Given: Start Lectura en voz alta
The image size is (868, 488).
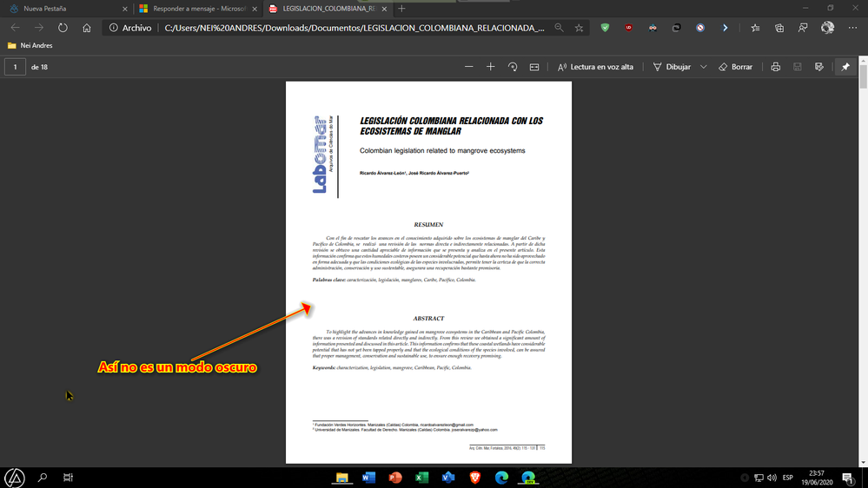Looking at the screenshot, I should pos(595,67).
